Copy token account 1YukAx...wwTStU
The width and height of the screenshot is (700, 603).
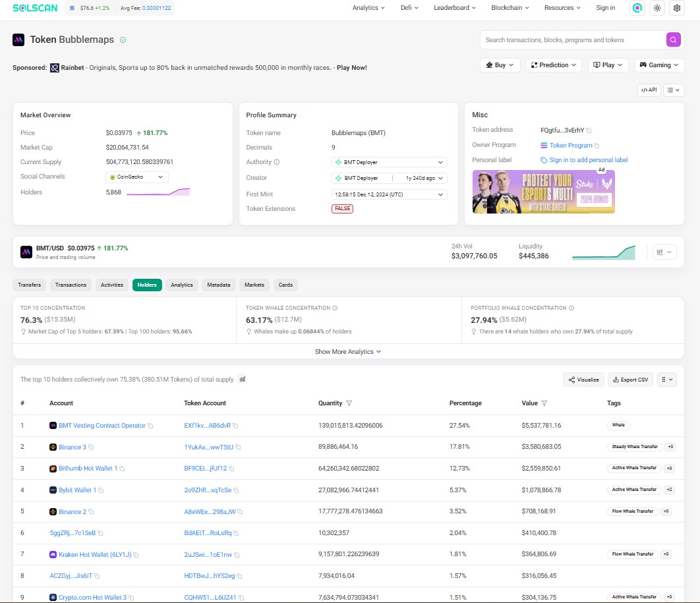pos(238,447)
